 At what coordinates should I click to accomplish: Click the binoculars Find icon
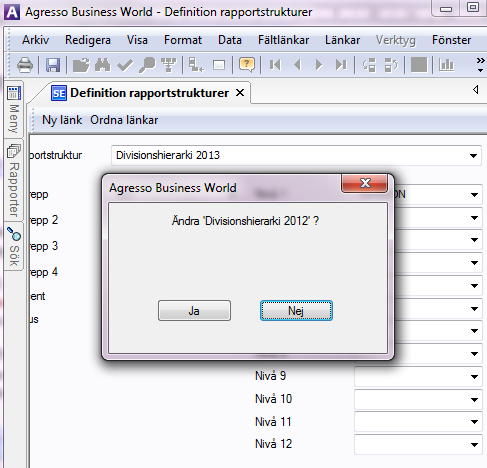click(x=103, y=65)
